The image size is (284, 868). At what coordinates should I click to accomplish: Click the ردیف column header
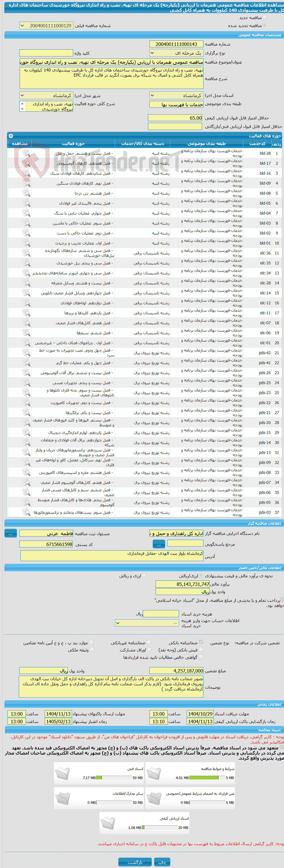277,144
